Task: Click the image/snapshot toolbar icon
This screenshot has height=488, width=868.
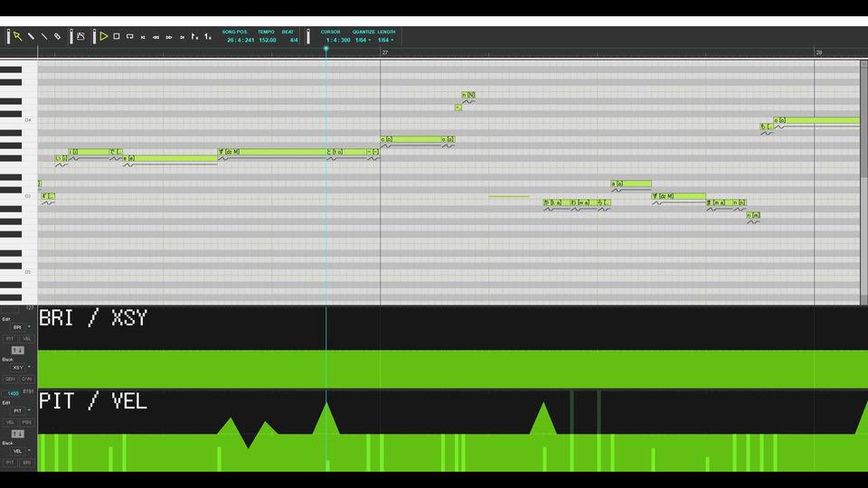Action: point(80,36)
